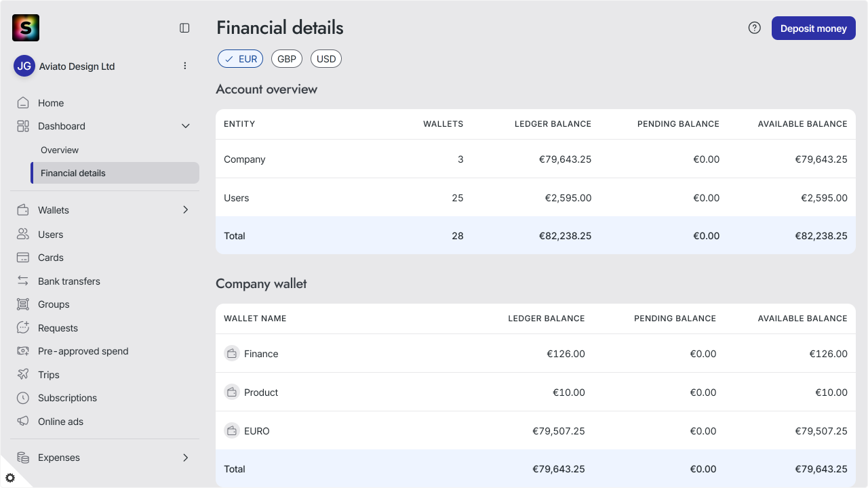This screenshot has width=868, height=488.
Task: Switch to USD currency filter
Action: [x=326, y=59]
